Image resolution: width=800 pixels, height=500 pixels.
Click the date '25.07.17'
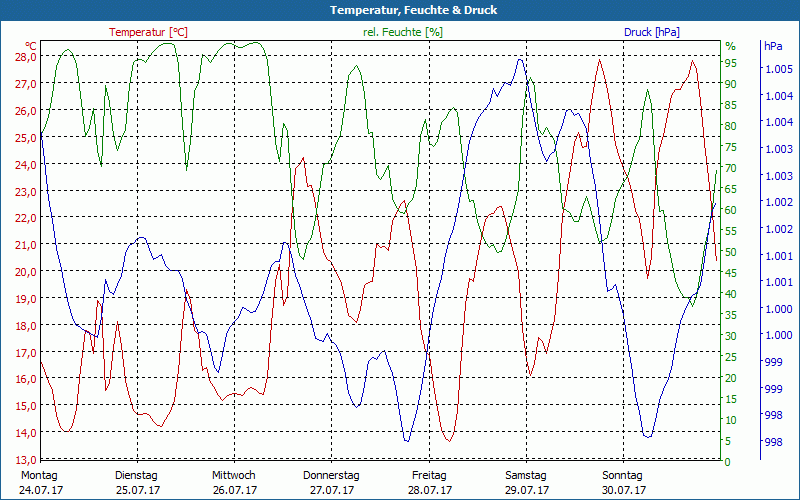point(138,490)
